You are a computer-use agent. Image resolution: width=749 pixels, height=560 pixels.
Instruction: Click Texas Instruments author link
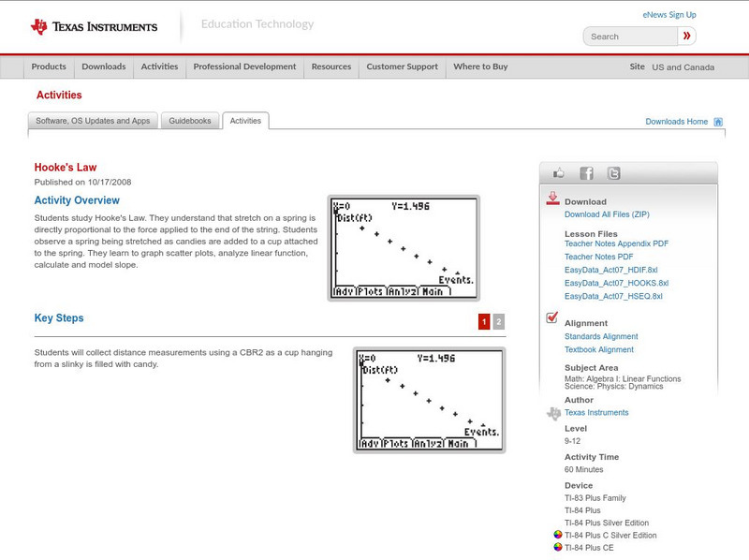click(596, 412)
